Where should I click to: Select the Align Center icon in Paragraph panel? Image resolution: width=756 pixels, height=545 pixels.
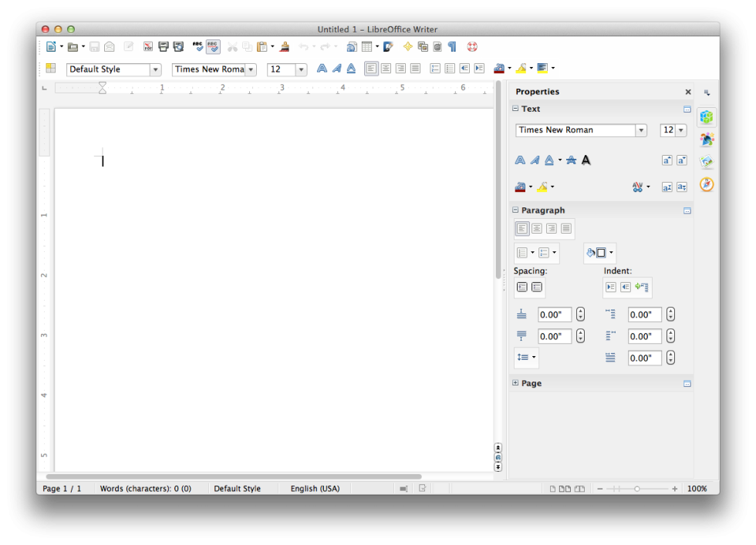(x=537, y=228)
